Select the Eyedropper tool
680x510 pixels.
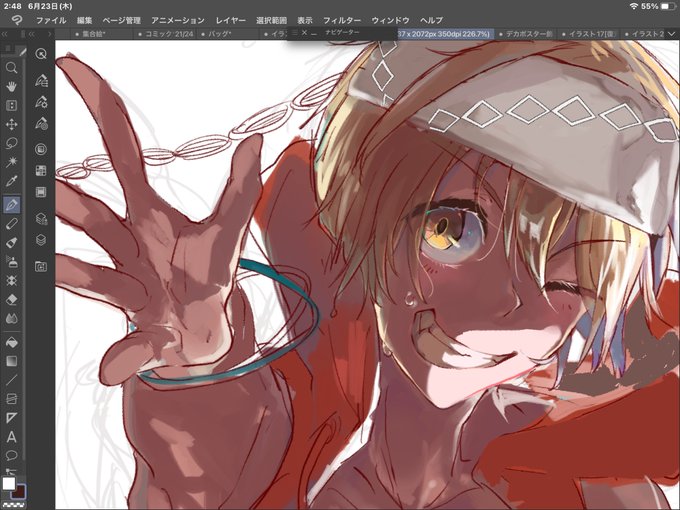pos(11,181)
